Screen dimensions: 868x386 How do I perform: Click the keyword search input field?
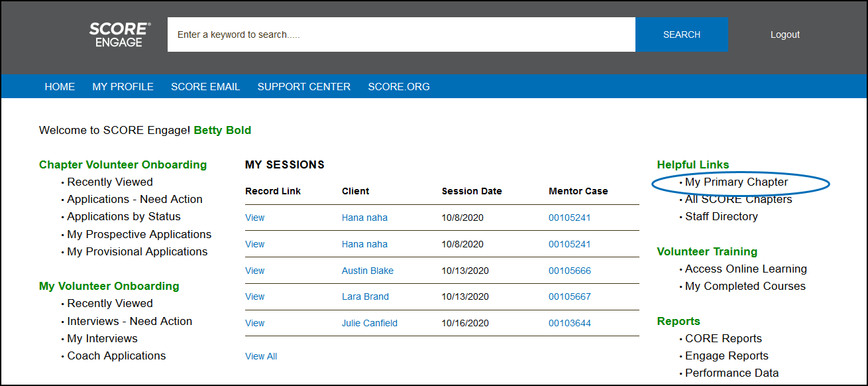[401, 34]
